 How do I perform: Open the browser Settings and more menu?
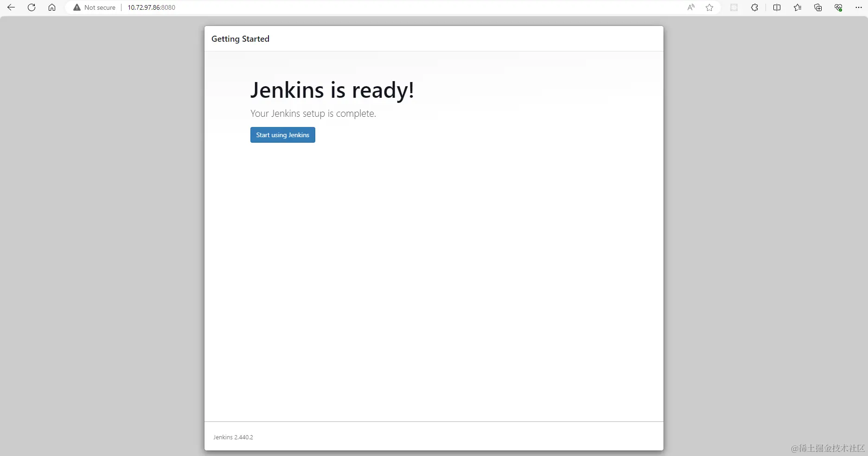[x=859, y=7]
